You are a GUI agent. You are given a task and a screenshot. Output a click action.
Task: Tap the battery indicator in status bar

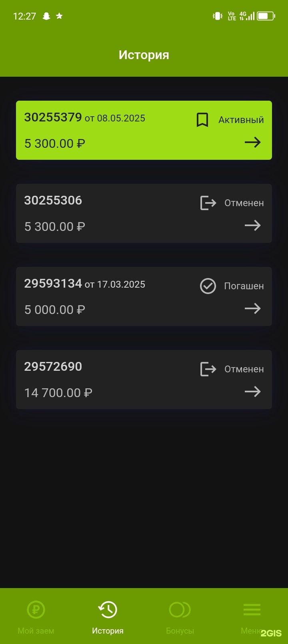266,16
